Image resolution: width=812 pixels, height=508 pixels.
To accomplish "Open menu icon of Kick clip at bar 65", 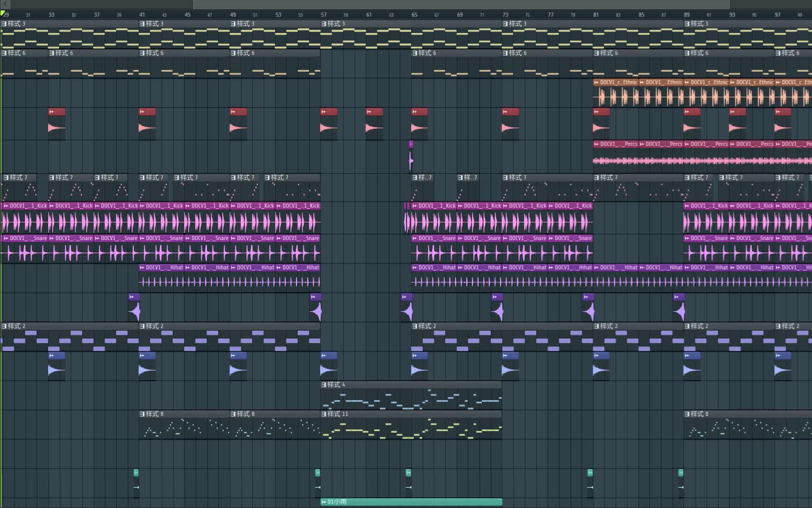I will (x=415, y=206).
